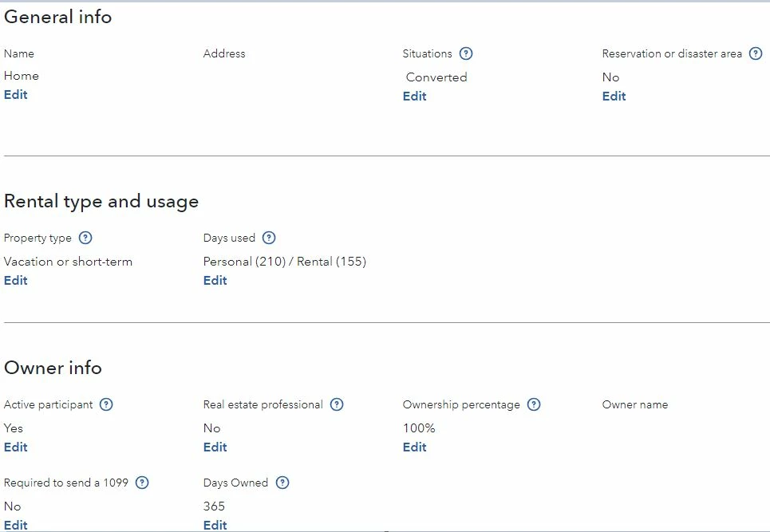
Task: Edit the property name Home
Action: pyautogui.click(x=16, y=95)
